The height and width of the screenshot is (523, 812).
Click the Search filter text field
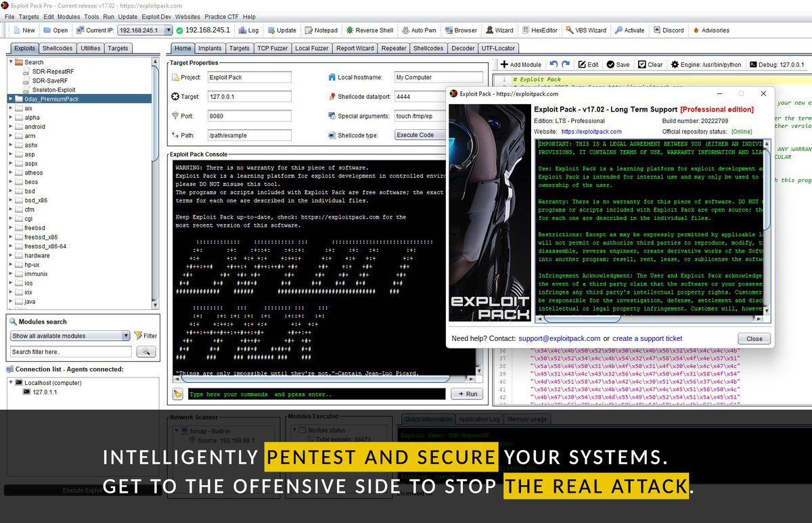[x=71, y=352]
